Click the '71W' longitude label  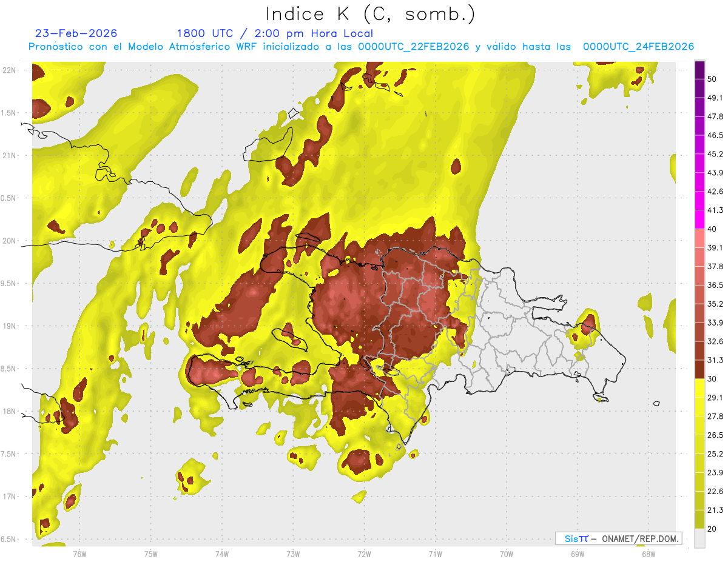[435, 554]
